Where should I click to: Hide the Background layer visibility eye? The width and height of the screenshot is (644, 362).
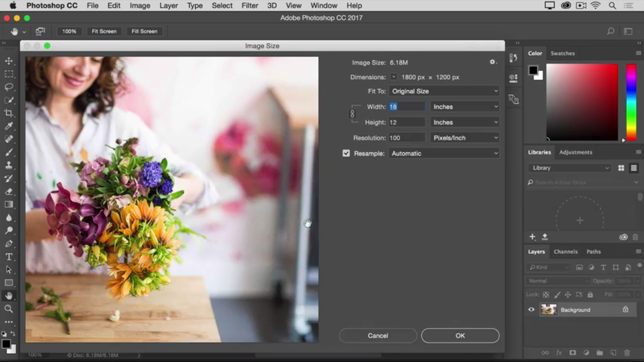tap(531, 310)
